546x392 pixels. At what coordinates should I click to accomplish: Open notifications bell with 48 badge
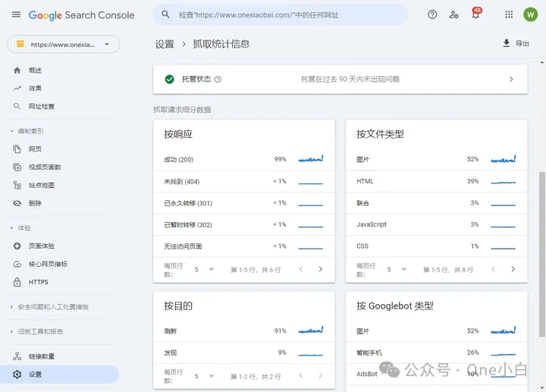(475, 14)
